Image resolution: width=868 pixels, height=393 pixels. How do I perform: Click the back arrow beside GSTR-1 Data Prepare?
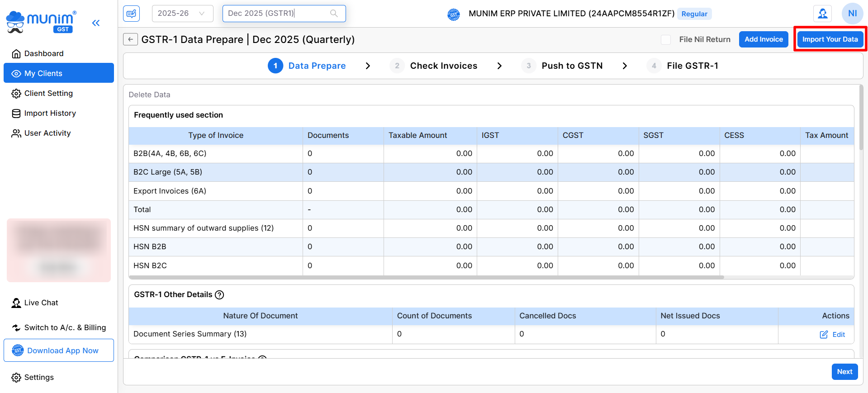[130, 39]
